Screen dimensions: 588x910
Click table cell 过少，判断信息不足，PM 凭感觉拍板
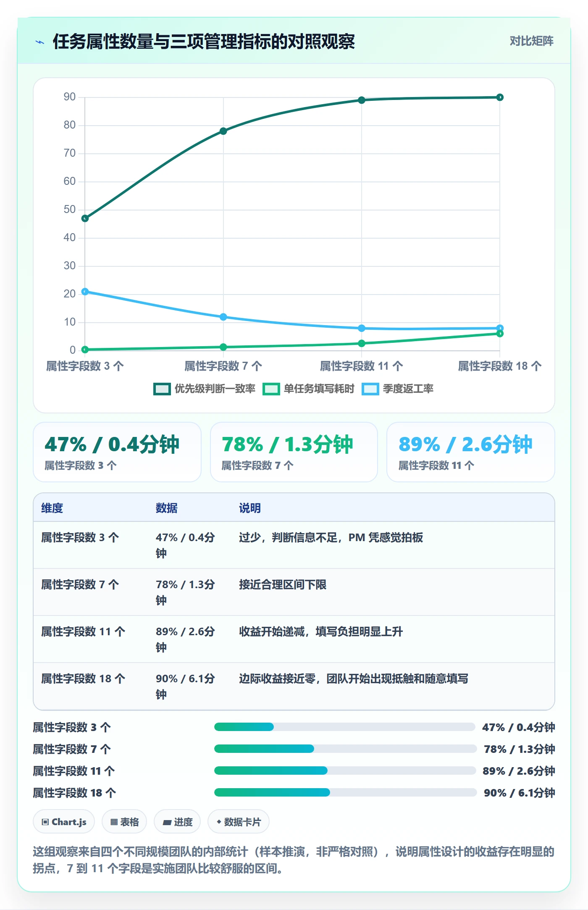(331, 537)
